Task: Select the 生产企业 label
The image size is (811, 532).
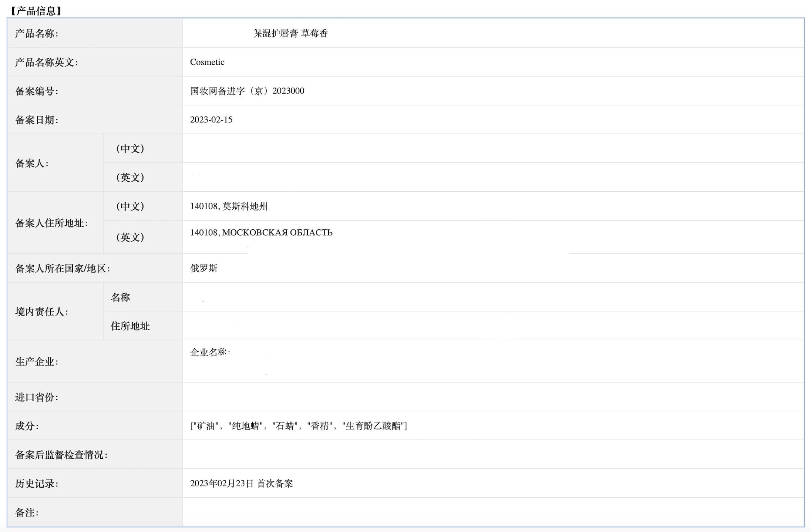Action: point(37,361)
